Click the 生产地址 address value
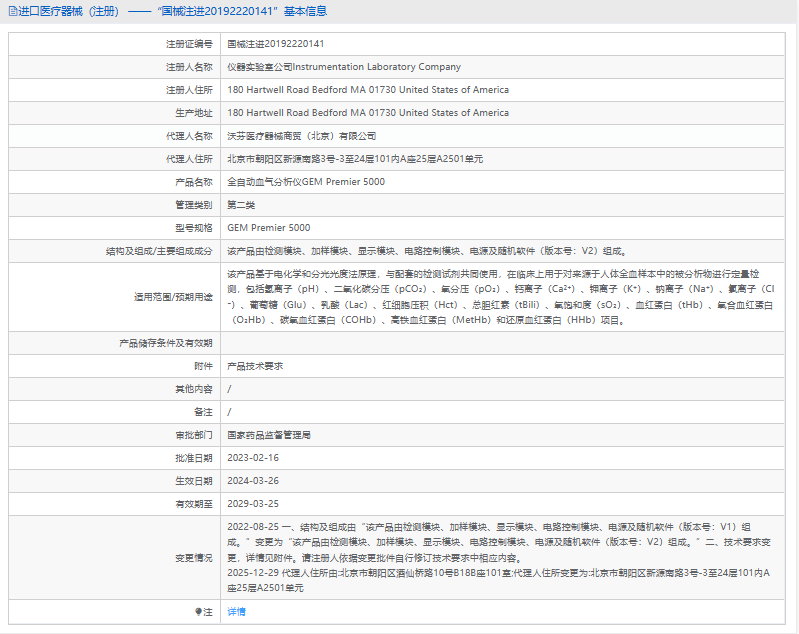Screen dimensions: 799x634 [368, 113]
